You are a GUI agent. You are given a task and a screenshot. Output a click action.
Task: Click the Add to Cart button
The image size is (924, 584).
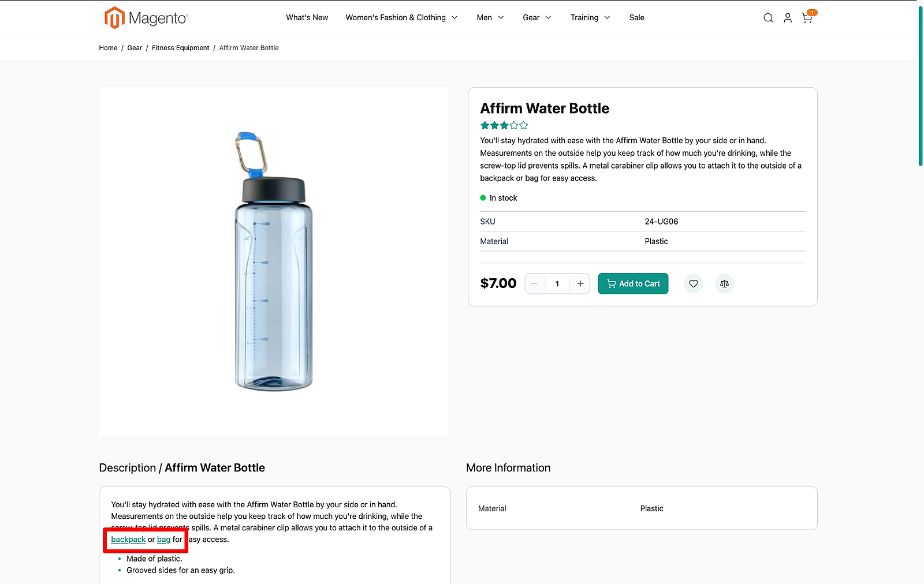coord(633,283)
